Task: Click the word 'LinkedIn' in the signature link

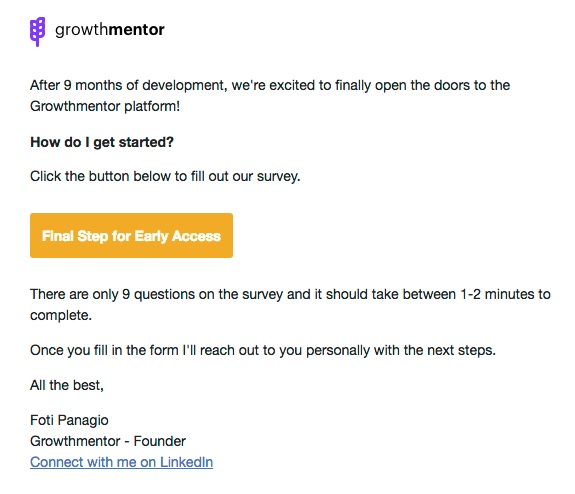Action: pyautogui.click(x=186, y=462)
